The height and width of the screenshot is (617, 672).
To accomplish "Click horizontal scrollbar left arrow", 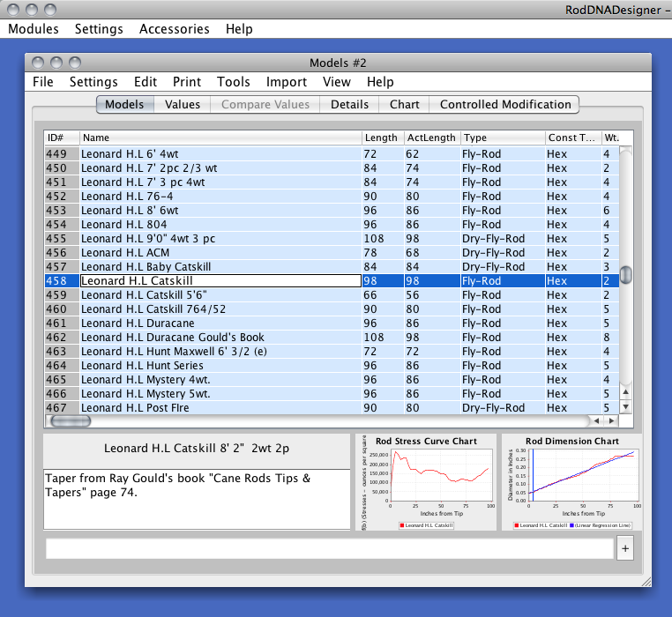I will click(x=596, y=420).
